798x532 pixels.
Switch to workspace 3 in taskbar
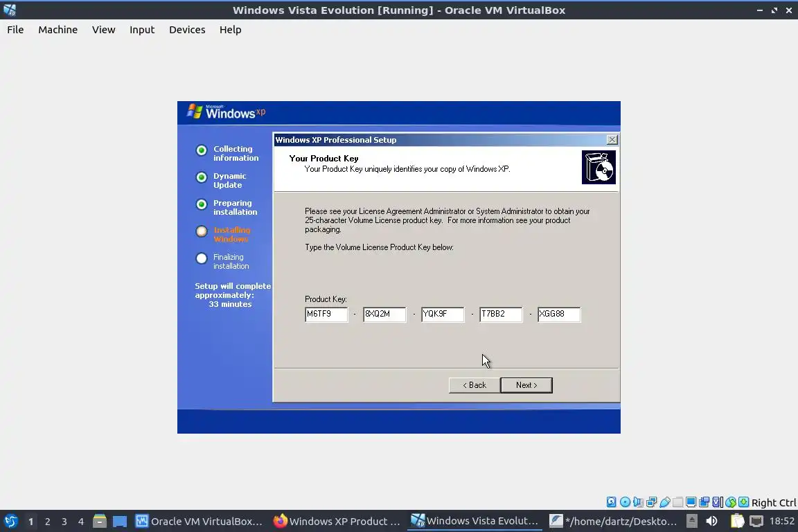[x=64, y=522]
